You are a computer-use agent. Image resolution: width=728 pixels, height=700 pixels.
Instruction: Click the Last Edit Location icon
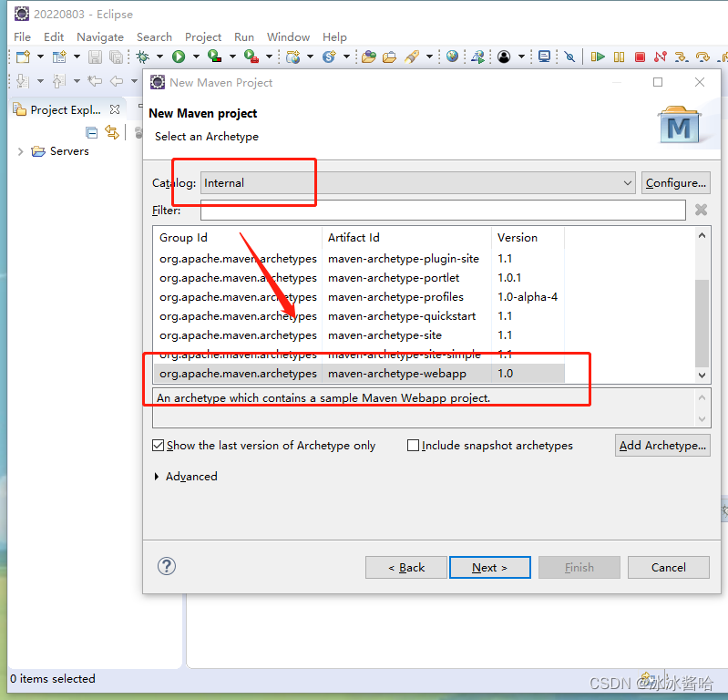click(95, 81)
